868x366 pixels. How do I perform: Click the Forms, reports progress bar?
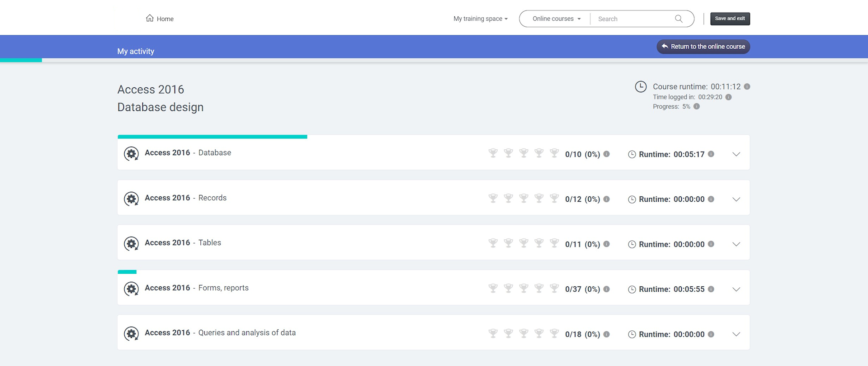(x=127, y=272)
